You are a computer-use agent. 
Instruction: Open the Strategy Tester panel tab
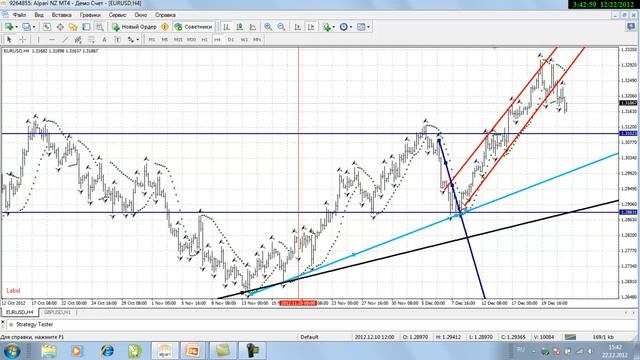[x=35, y=324]
